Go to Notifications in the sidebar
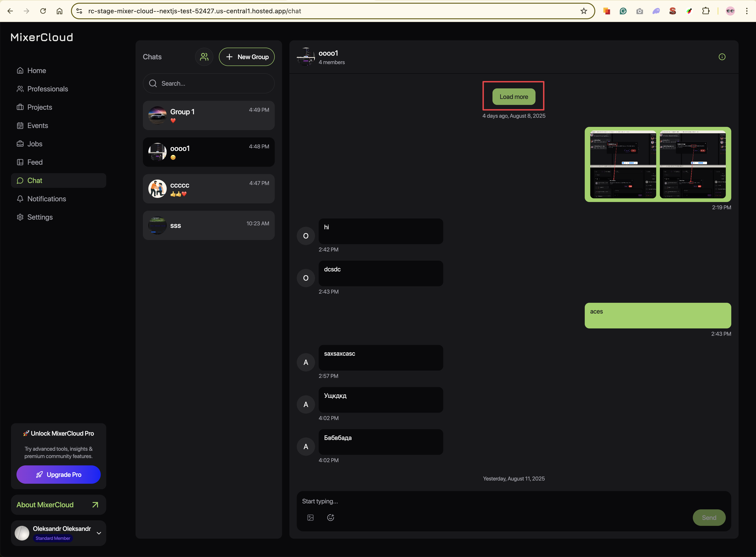Image resolution: width=756 pixels, height=557 pixels. point(46,199)
